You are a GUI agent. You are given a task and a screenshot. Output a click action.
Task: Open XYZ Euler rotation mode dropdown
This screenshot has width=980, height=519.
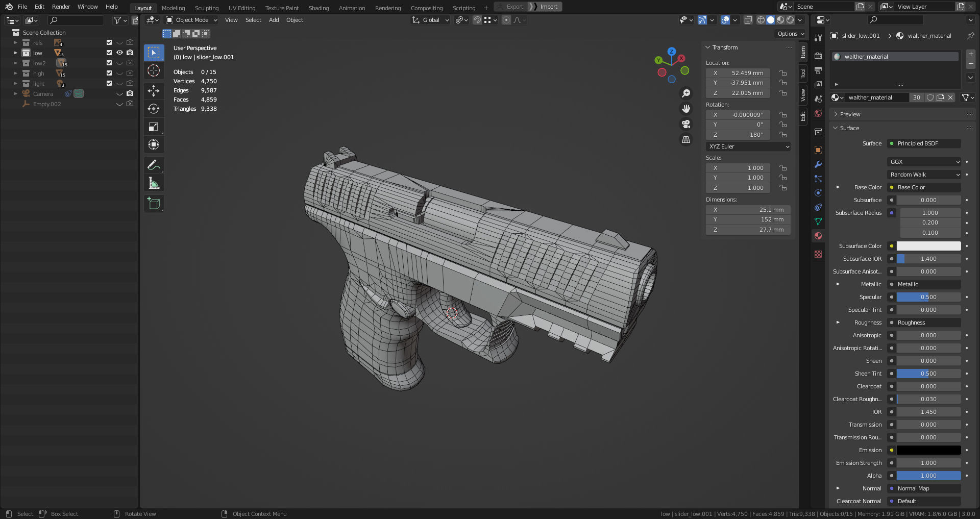(748, 146)
